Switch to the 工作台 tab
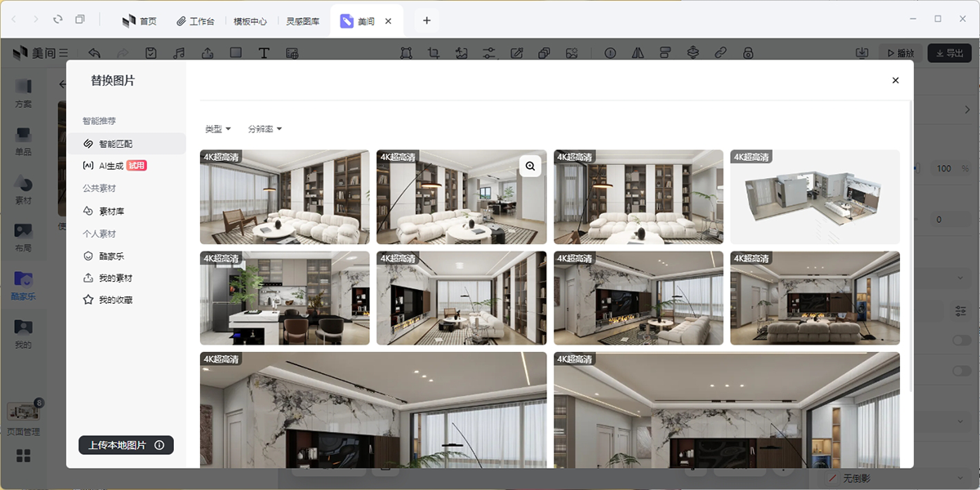Viewport: 980px width, 490px height. (x=196, y=20)
